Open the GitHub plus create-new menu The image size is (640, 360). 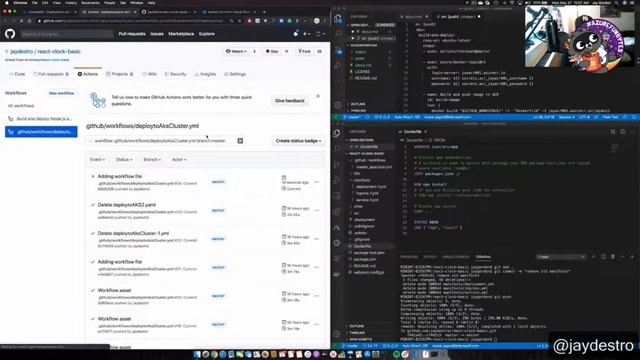[x=306, y=34]
